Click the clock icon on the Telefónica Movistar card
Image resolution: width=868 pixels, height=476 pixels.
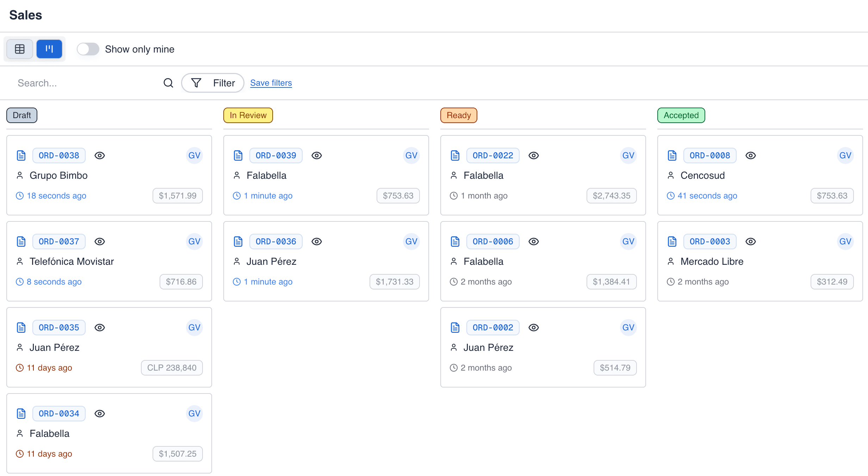point(19,282)
